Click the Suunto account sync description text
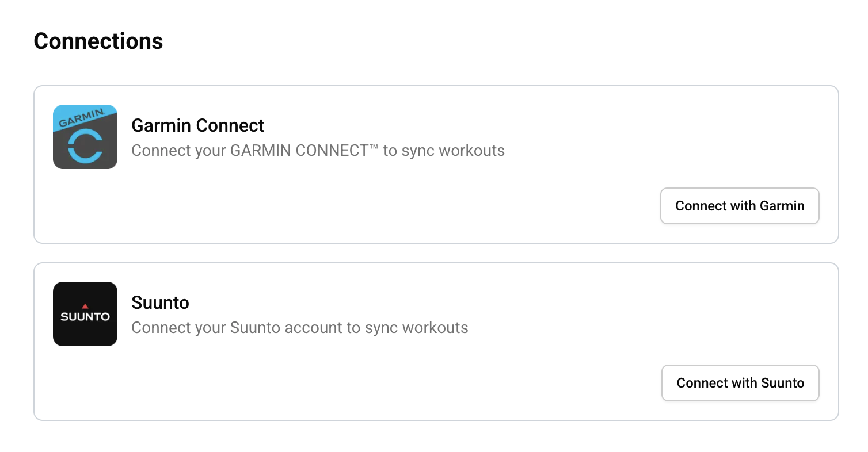Viewport: 868px width, 452px height. pos(300,328)
